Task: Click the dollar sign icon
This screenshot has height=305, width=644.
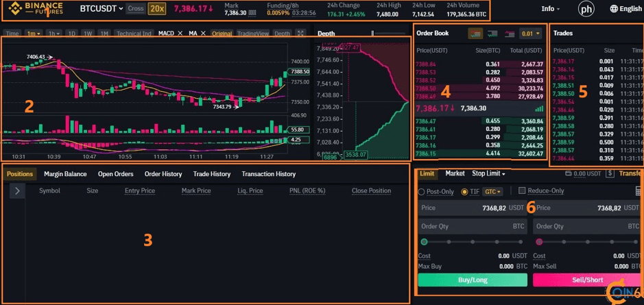Action: coord(610,174)
